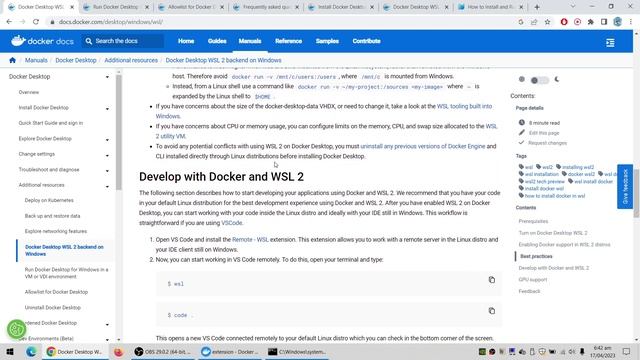Open the 'Remote - WSL' extension link
The width and height of the screenshot is (640, 360).
pos(250,240)
